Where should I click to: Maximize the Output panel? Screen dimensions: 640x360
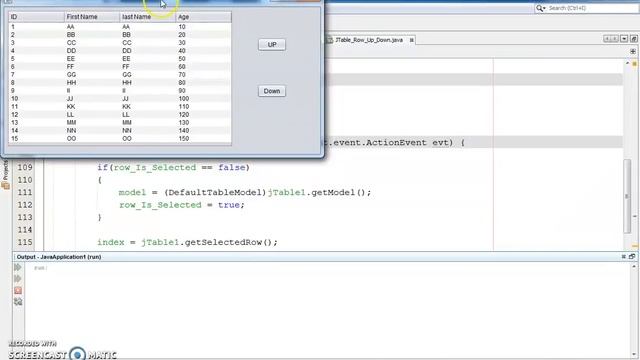[x=632, y=256]
